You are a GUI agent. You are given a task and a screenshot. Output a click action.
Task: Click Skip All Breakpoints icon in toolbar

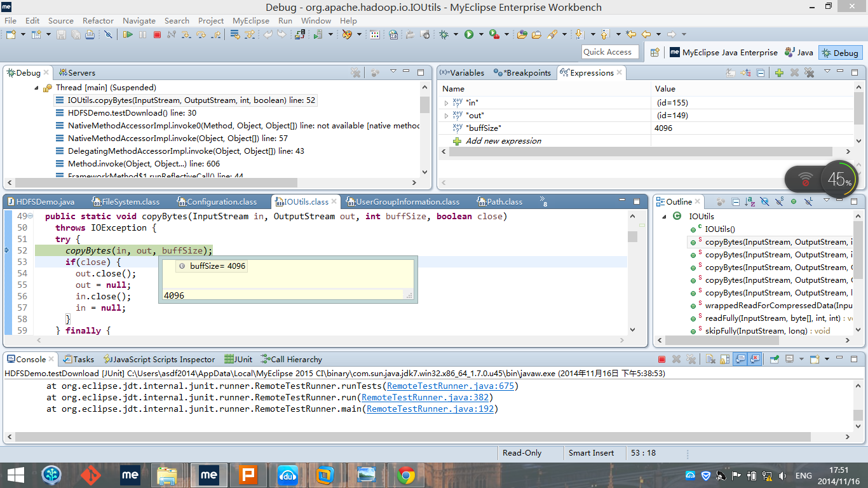tap(108, 34)
